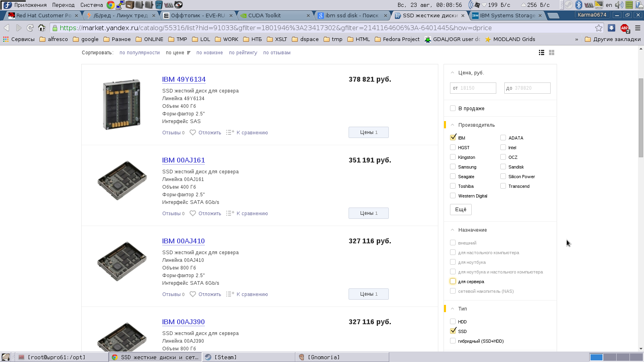Check the Intel manufacturer checkbox
The image size is (644, 362).
click(503, 147)
